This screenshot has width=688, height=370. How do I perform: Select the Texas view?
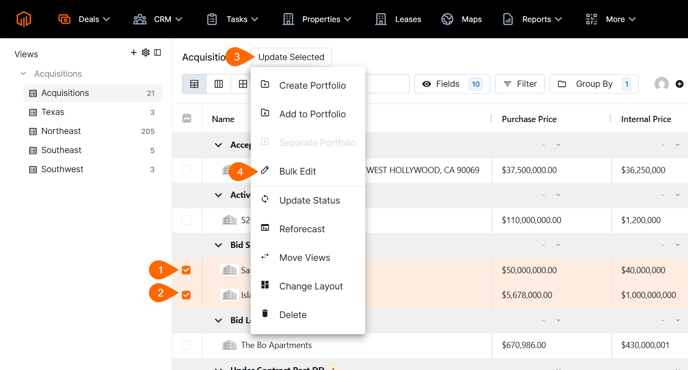coord(93,112)
